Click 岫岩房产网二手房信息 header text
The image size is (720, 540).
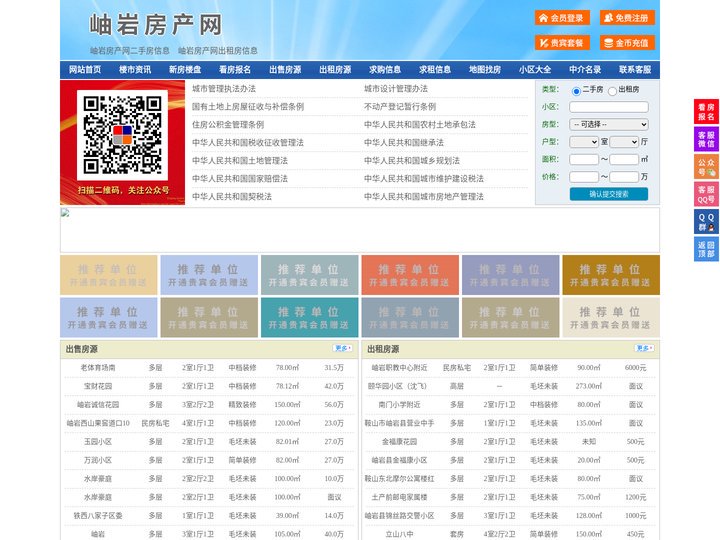pos(129,51)
